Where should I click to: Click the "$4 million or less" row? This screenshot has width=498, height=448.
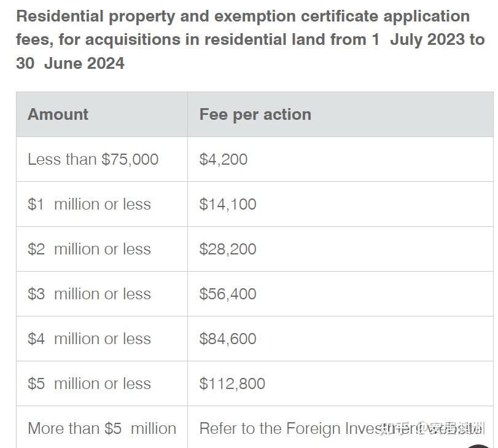(x=89, y=339)
